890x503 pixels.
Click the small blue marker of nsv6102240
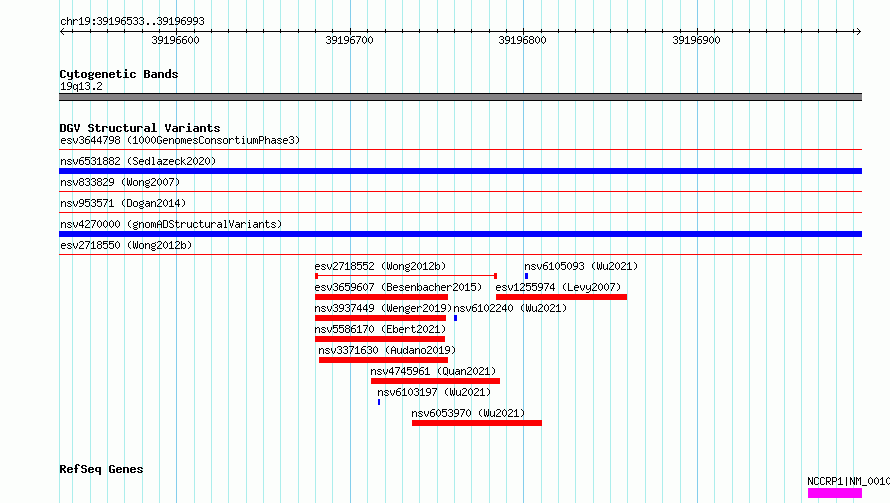[455, 318]
